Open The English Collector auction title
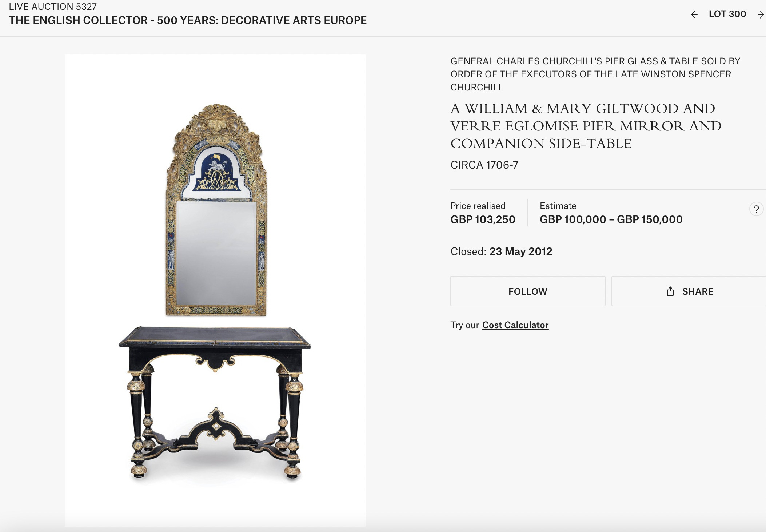 188,20
